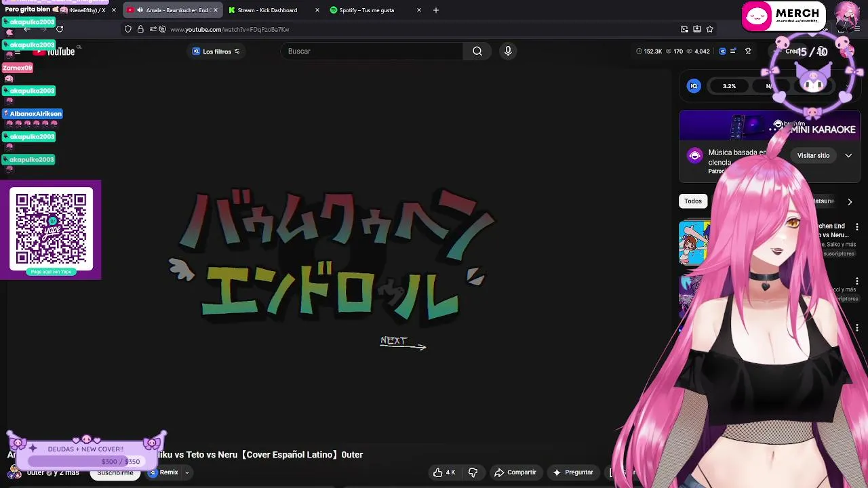
Task: Click the Visitar sitio button
Action: pos(813,156)
